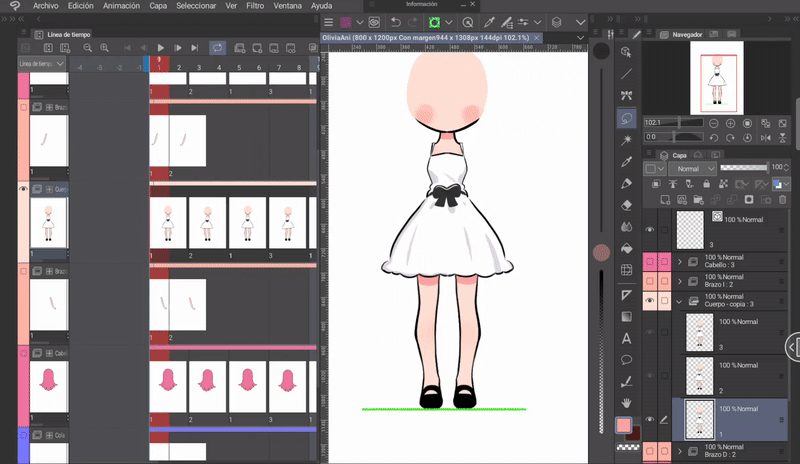Open the Normal blending mode dropdown
Viewport: 800px width, 464px height.
click(x=692, y=169)
